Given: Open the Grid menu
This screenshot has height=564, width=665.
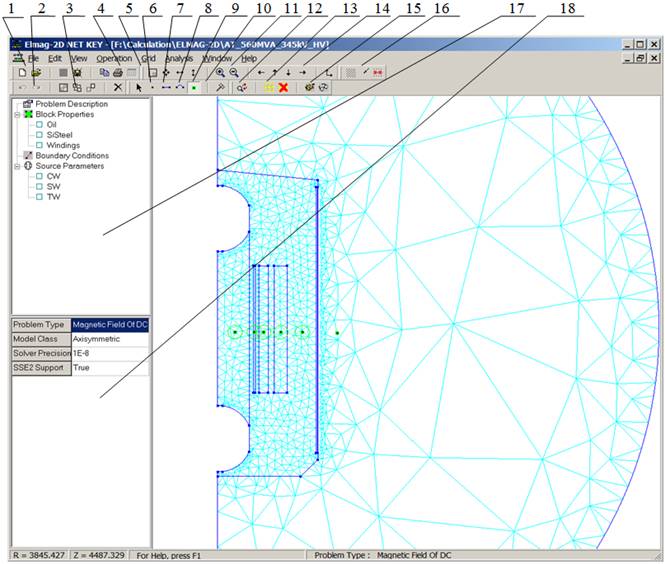Looking at the screenshot, I should pyautogui.click(x=148, y=59).
